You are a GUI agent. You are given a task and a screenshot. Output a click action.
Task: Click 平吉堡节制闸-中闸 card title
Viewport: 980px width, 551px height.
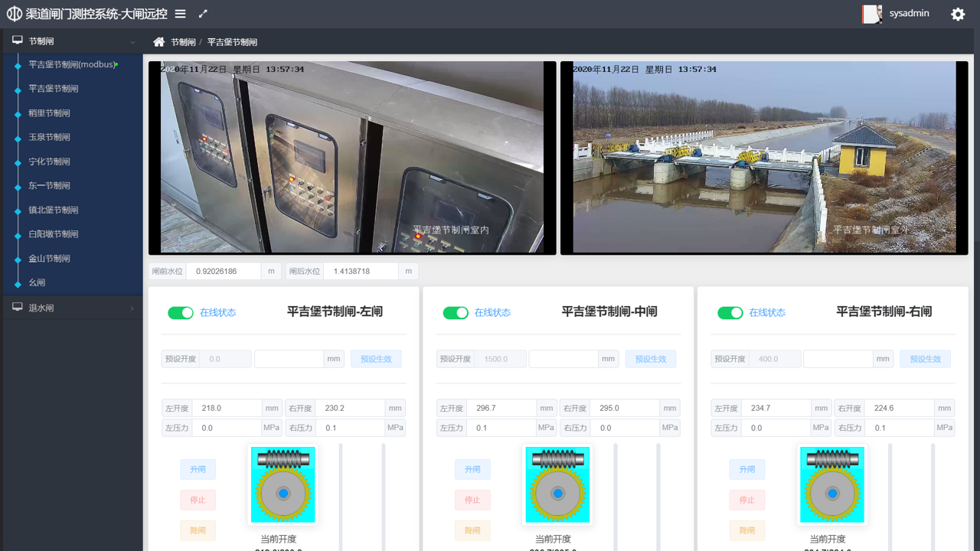pos(609,311)
